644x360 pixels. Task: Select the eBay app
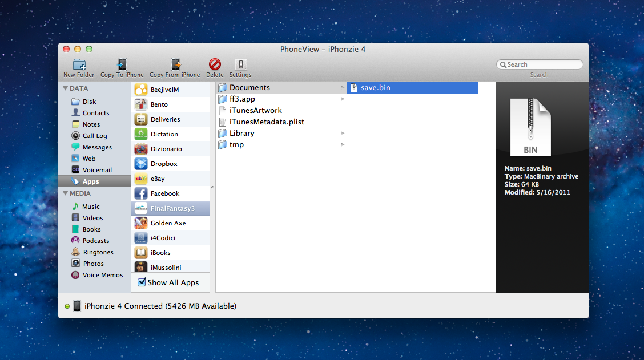171,179
